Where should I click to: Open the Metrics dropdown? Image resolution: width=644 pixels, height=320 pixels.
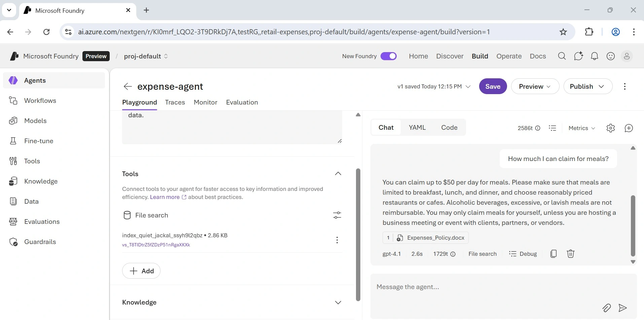[582, 128]
